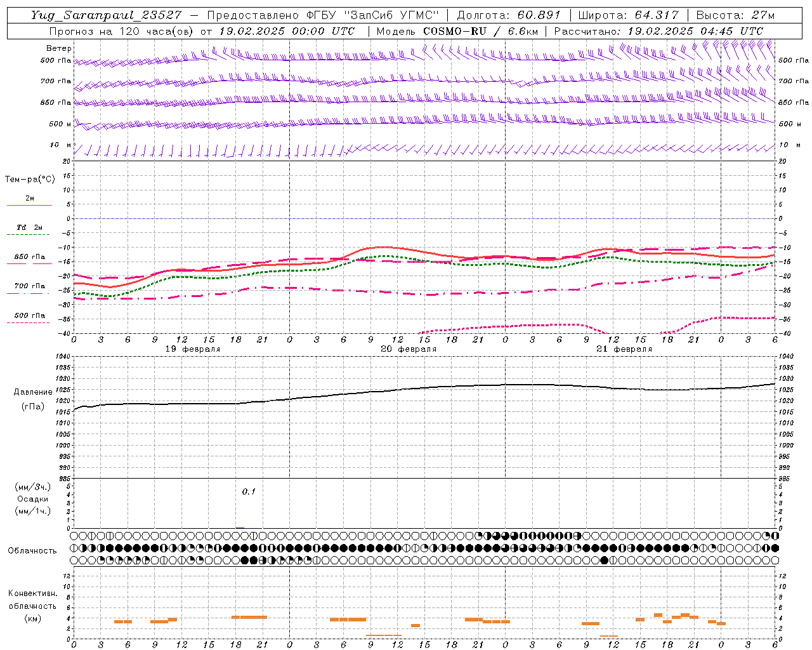
Task: Click the Ветер wind panel label
Action: pyautogui.click(x=59, y=48)
